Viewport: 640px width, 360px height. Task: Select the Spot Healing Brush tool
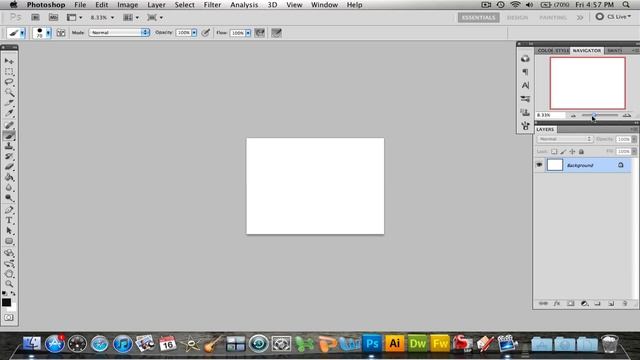point(9,125)
